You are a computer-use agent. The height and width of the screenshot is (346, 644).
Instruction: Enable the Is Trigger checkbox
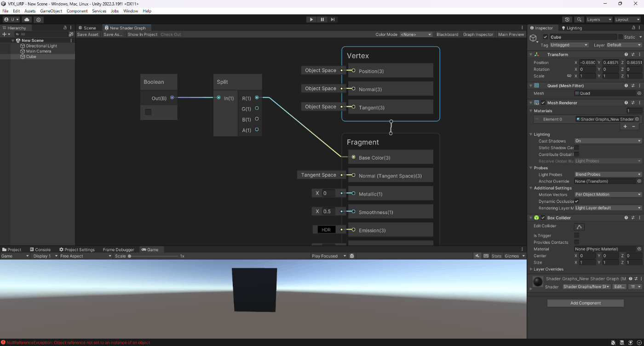click(x=576, y=236)
